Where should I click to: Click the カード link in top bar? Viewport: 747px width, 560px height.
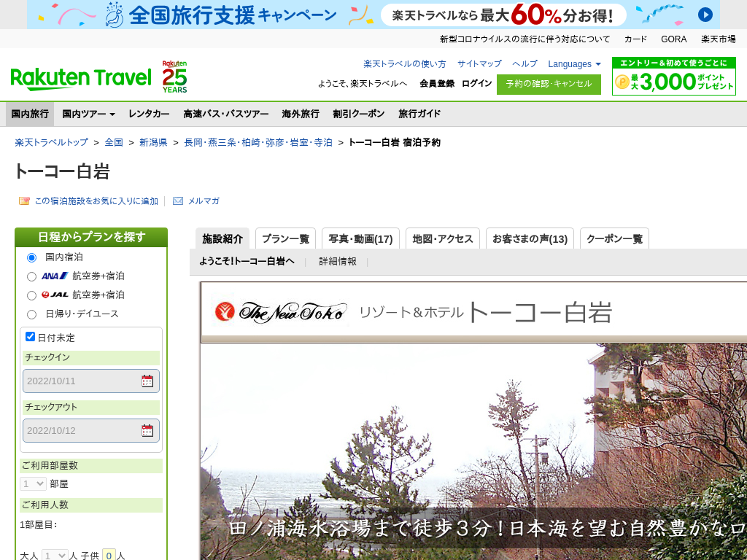coord(635,39)
